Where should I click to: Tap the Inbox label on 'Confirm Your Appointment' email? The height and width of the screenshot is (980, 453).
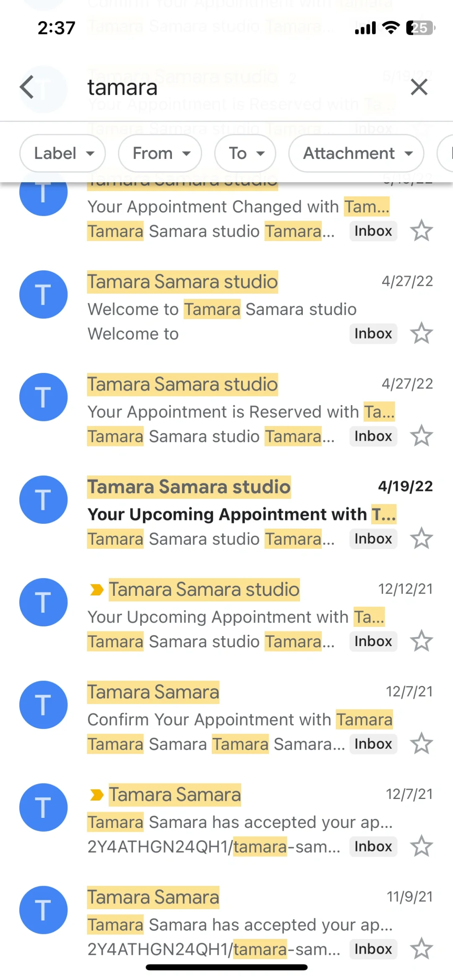[x=373, y=744]
